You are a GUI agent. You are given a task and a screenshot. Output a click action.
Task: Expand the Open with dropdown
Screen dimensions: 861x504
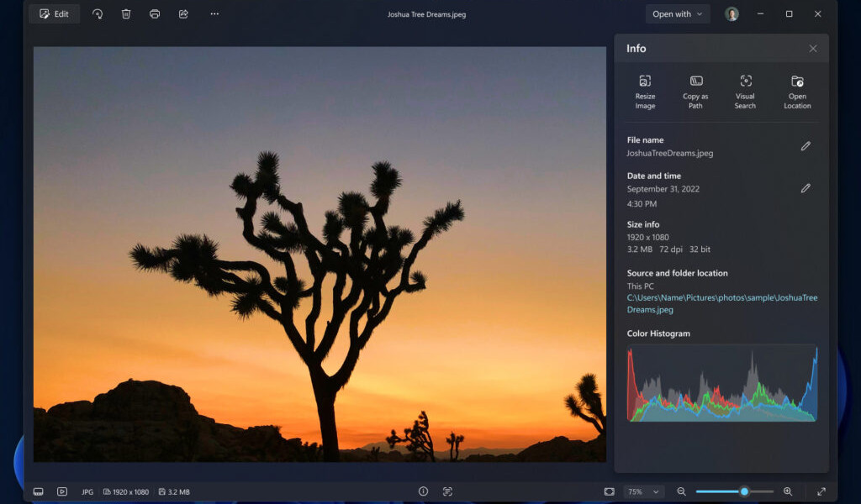678,14
